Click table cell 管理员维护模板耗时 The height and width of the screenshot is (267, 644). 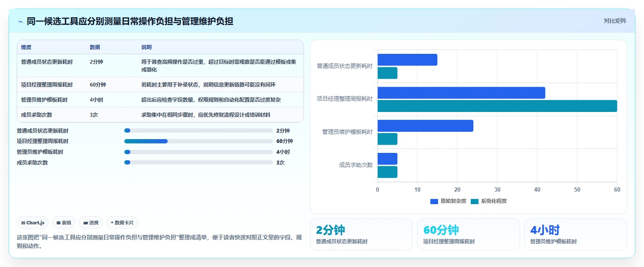tap(44, 100)
